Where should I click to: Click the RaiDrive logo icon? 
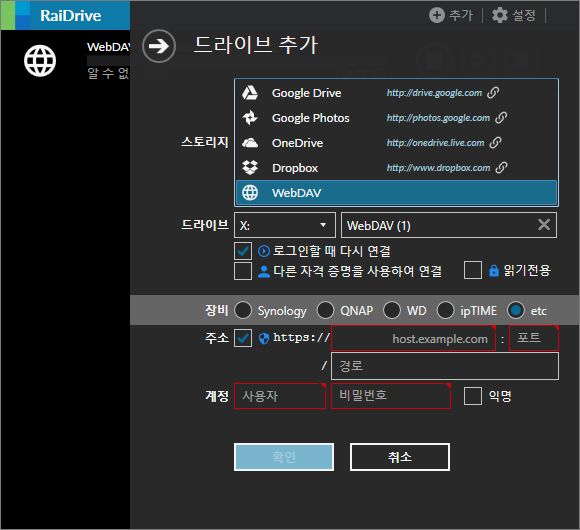[16, 15]
